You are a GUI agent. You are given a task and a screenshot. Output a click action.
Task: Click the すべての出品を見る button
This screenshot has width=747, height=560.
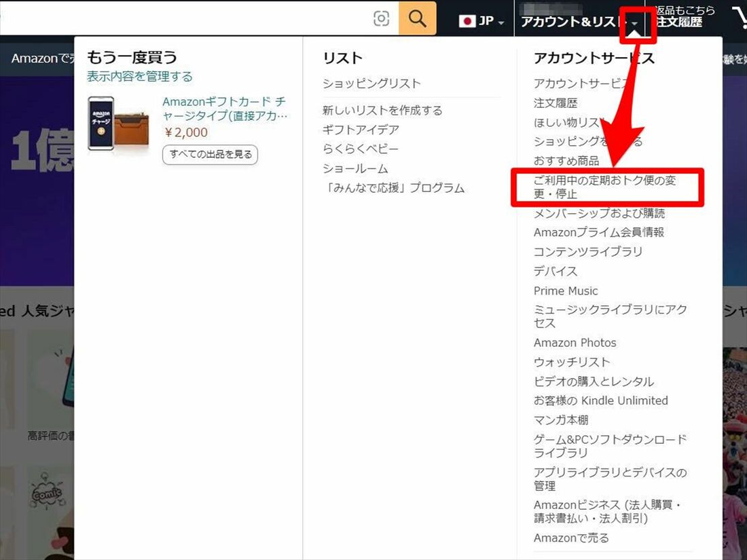tap(210, 154)
